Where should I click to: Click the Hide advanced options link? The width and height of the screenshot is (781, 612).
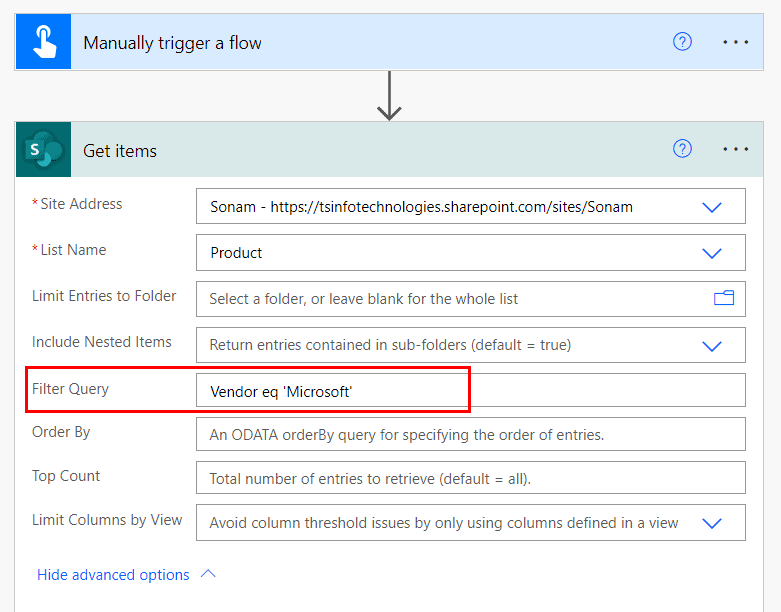[113, 575]
